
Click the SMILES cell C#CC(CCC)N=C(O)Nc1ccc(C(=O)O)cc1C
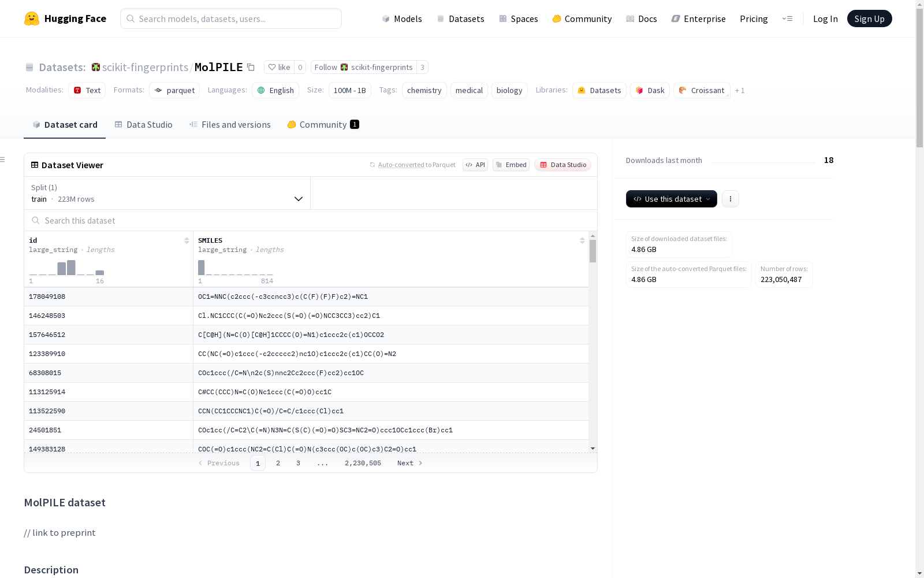coord(391,392)
